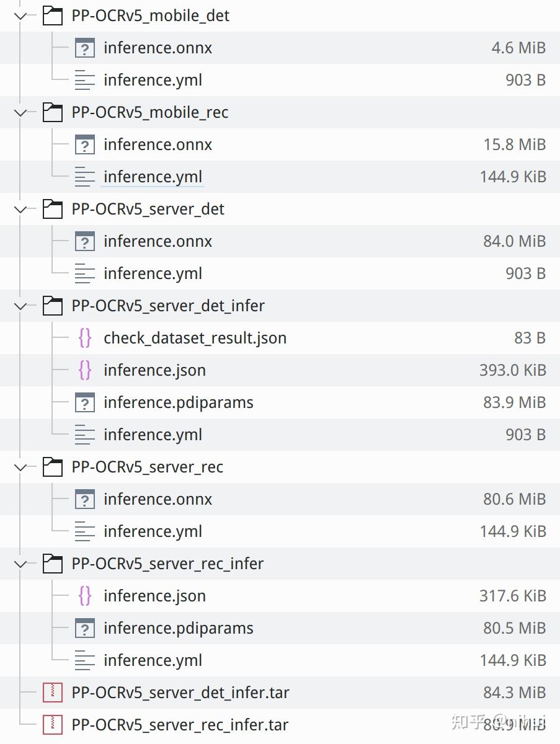Select the PP-OCRv5_server_rec folder name
Screen dimensions: 560x744
pos(148,467)
